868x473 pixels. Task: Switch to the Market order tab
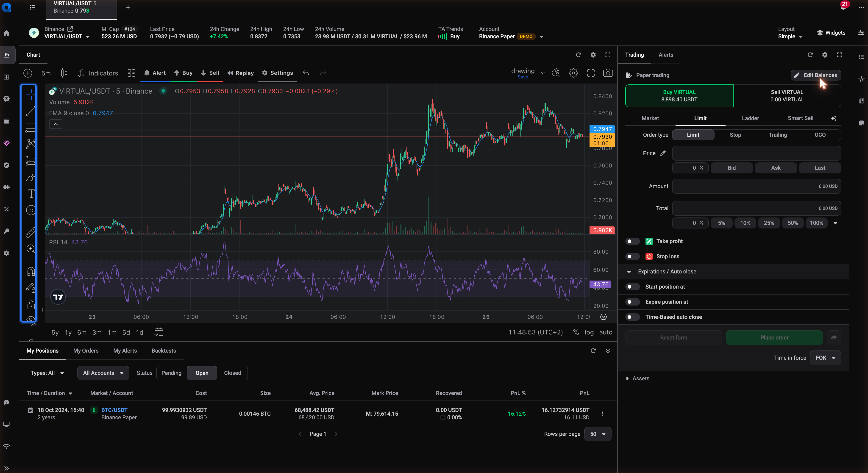650,118
